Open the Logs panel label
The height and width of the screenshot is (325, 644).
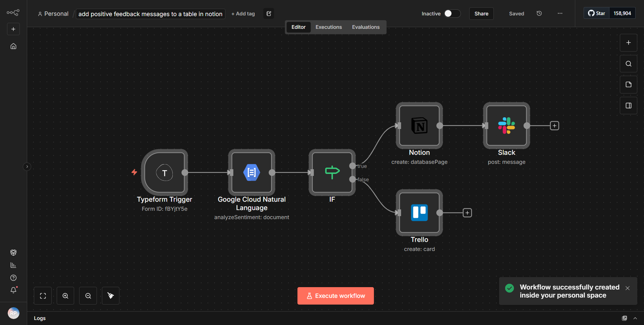tap(40, 318)
